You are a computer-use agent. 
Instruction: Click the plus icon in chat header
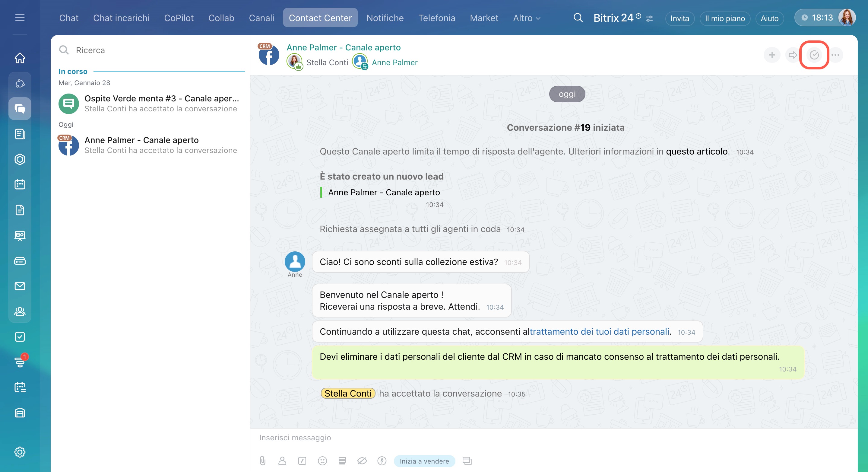(771, 55)
